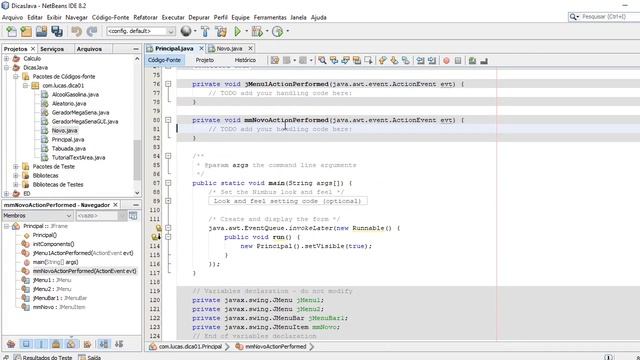Click the Shift Line Right editor icon
The width and height of the screenshot is (640, 360).
click(x=432, y=60)
